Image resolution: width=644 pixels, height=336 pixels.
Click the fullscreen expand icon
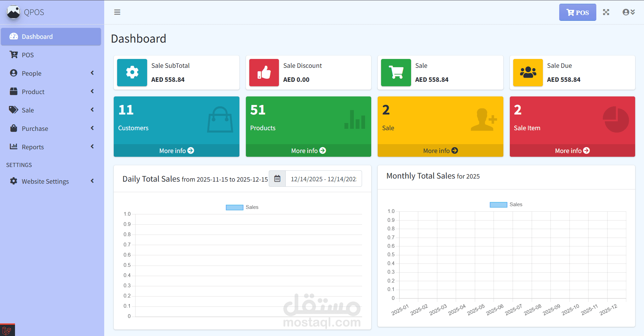606,12
